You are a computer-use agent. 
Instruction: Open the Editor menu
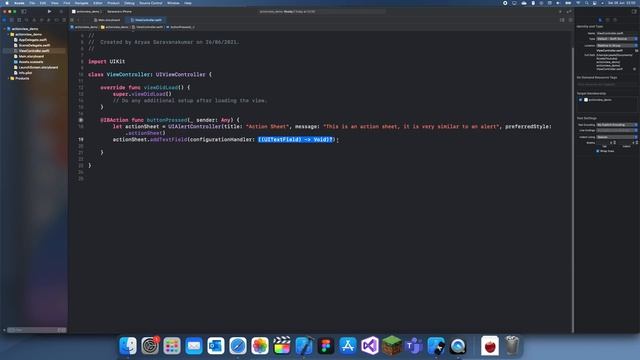tap(98, 3)
